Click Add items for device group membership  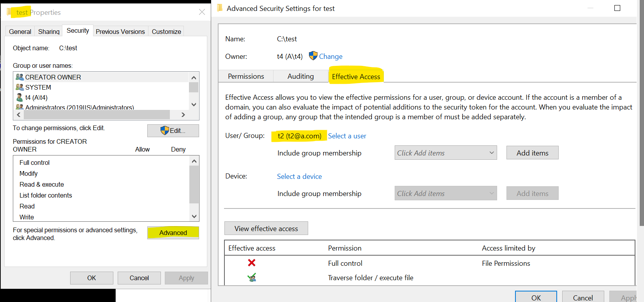[x=533, y=193]
